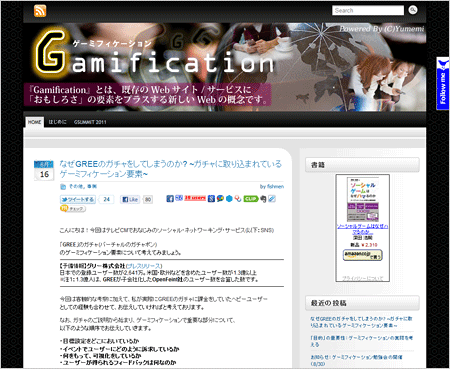The image size is (450, 369).
Task: Click the Hatena bookmark B! icon
Action: click(x=179, y=198)
